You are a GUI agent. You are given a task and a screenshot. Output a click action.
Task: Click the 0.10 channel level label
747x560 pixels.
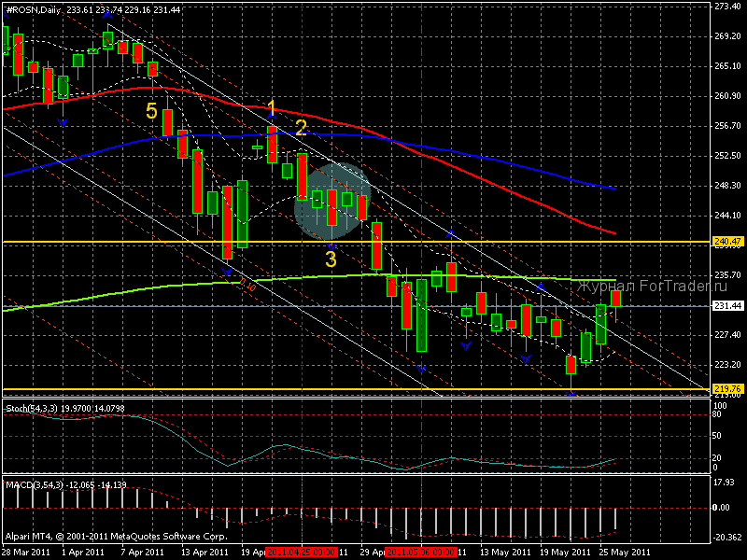click(x=247, y=286)
